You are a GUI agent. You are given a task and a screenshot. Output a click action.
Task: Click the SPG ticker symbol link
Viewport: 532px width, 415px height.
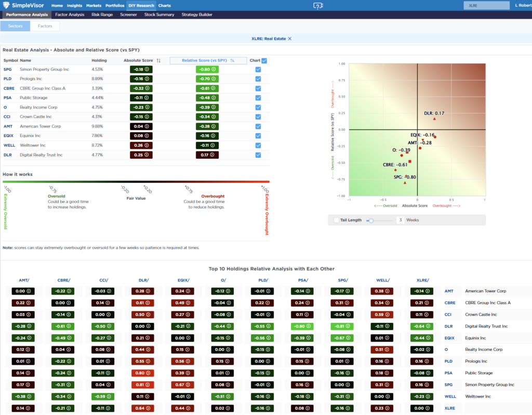coord(8,69)
